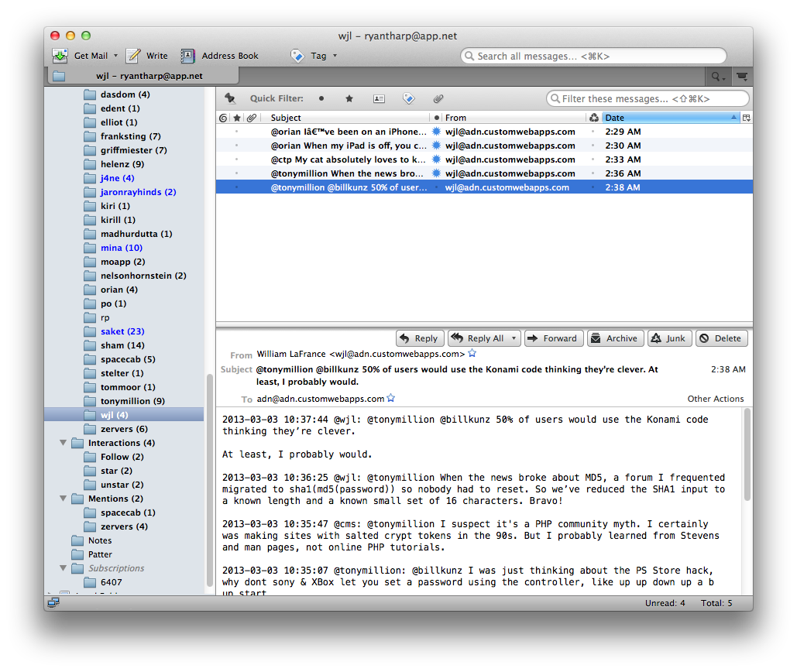This screenshot has width=797, height=672.
Task: Open the Follow (2) folder
Action: (x=122, y=457)
